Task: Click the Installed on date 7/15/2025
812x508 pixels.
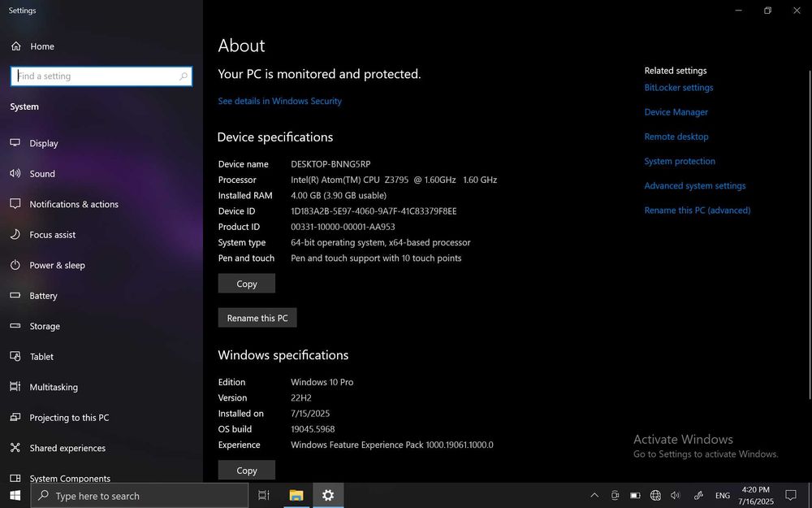Action: point(310,413)
